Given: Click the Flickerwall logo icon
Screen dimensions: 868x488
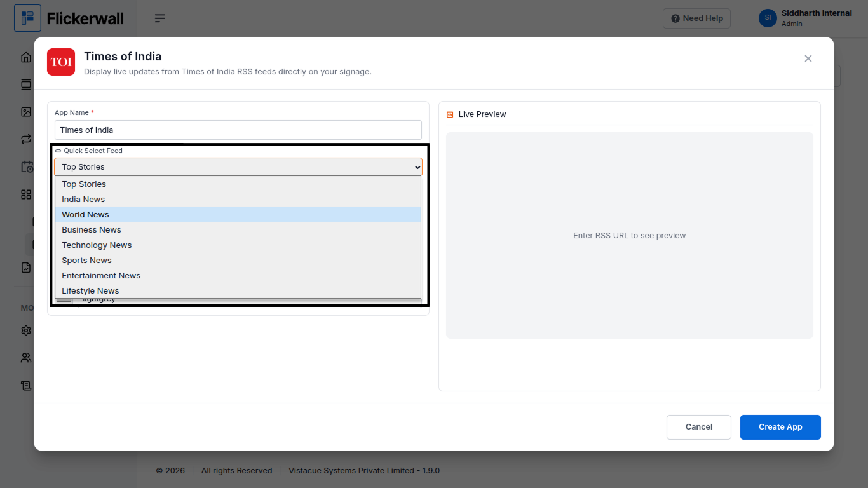Looking at the screenshot, I should 27,18.
